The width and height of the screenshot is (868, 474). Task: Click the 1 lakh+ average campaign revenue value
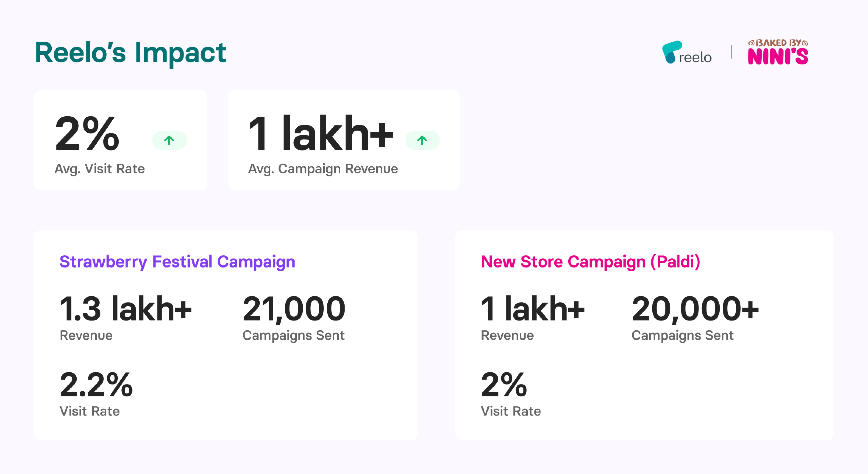(321, 134)
